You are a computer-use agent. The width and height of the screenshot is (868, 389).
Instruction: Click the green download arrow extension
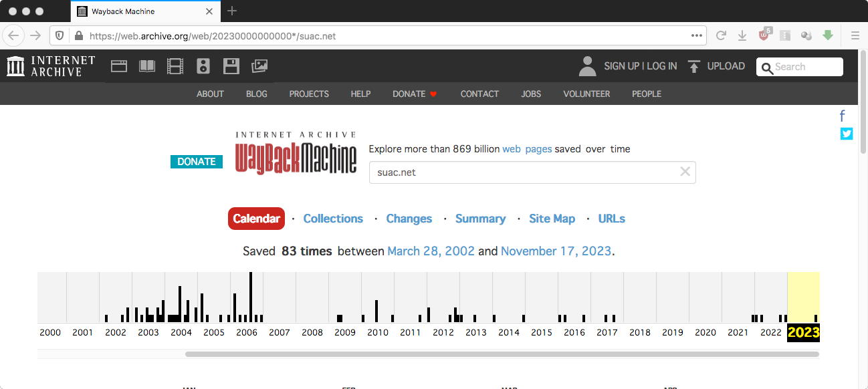(x=828, y=35)
